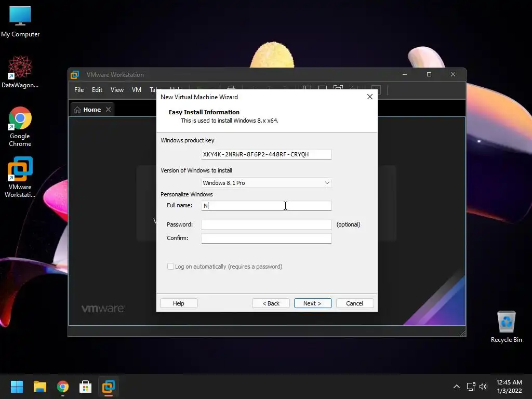The width and height of the screenshot is (532, 399).
Task: Open the Edit menu in VMware Workstation
Action: click(x=97, y=90)
